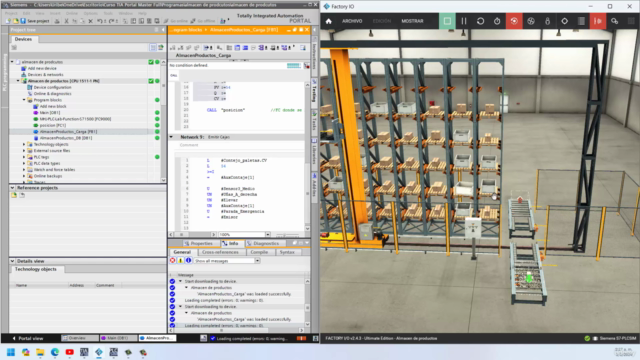Collapse the Program blocks folder
Screen dimensions: 640x360
click(24, 100)
